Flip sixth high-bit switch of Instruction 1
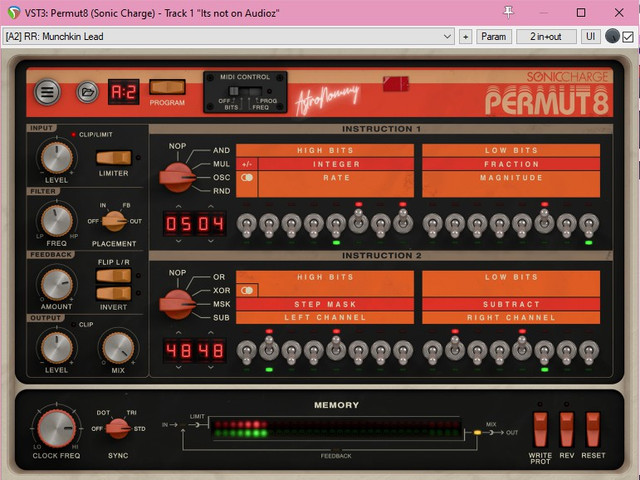The width and height of the screenshot is (640, 480). (x=358, y=222)
